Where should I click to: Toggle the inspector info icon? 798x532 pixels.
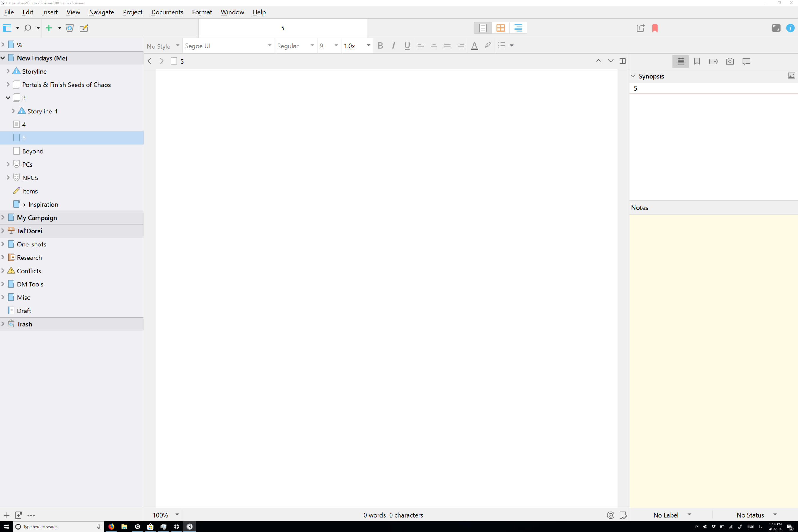[790, 28]
